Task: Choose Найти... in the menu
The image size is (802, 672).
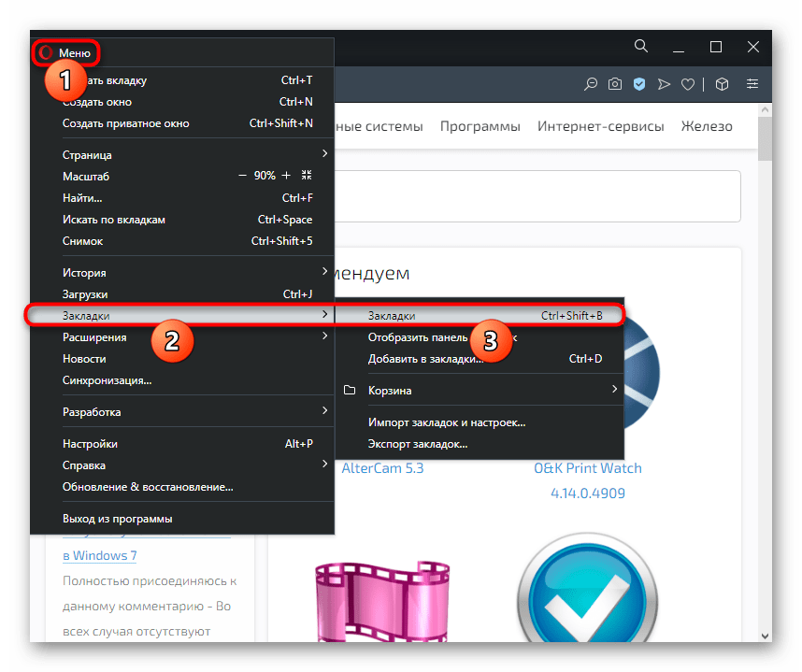Action: pos(182,198)
